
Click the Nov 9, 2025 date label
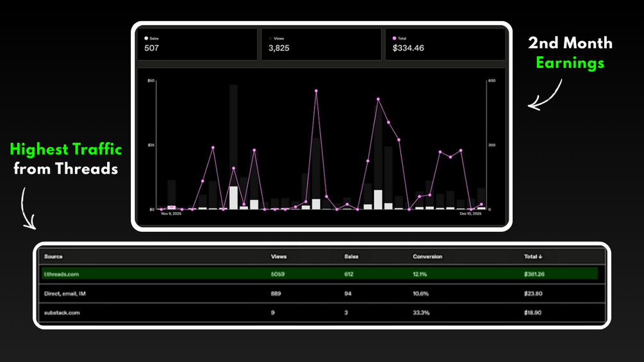click(x=171, y=214)
